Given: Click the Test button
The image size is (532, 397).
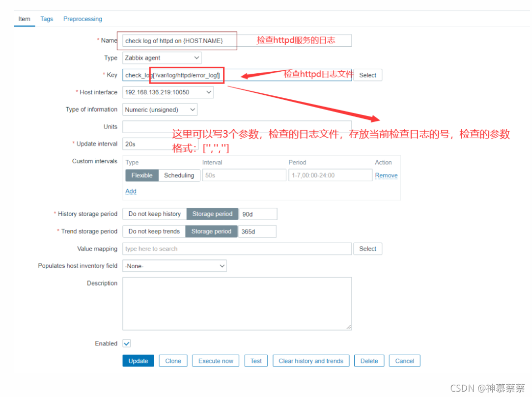Looking at the screenshot, I should click(256, 361).
